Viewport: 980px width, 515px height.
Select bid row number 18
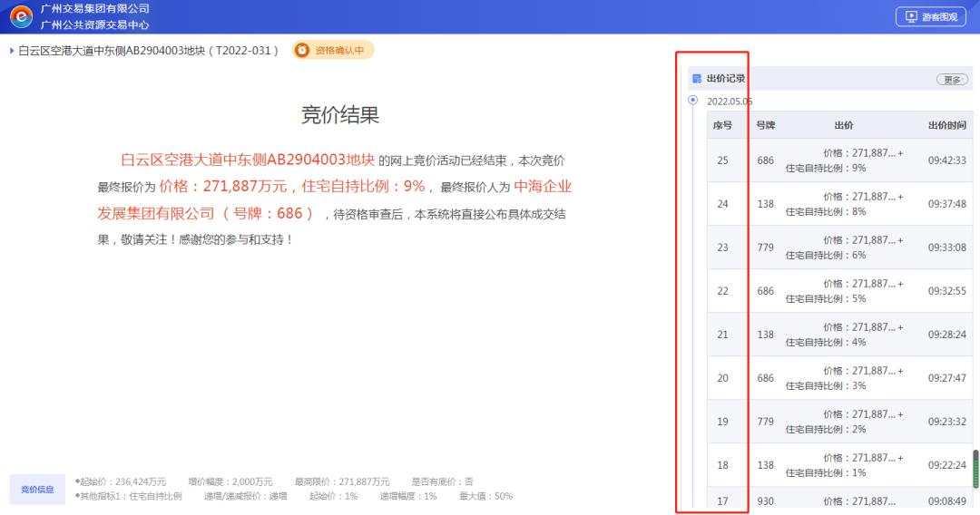coord(840,465)
